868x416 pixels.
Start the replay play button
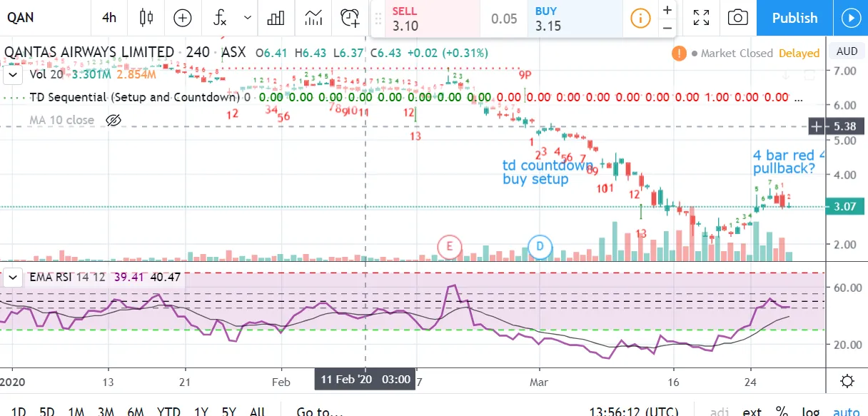click(x=850, y=18)
